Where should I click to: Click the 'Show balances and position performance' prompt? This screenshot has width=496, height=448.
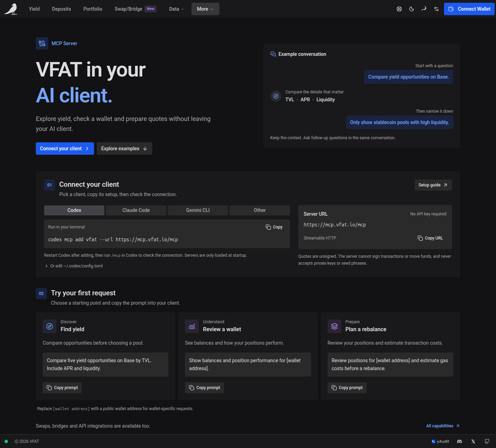248,365
